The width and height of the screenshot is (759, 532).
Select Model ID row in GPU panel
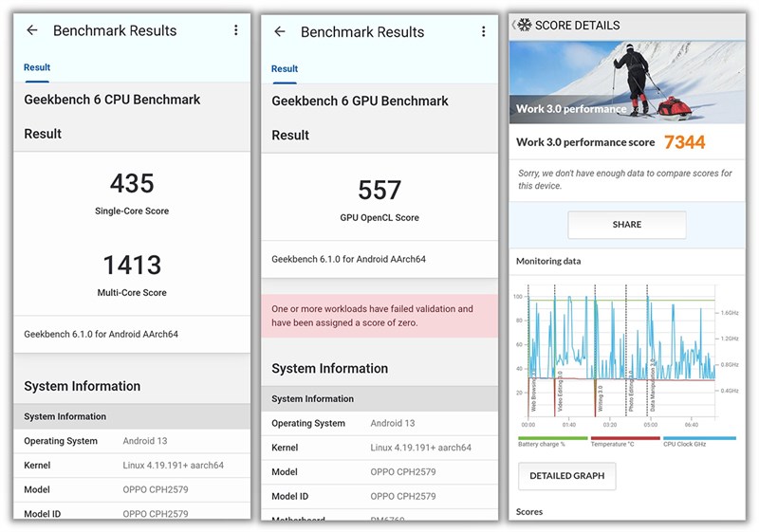[379, 496]
